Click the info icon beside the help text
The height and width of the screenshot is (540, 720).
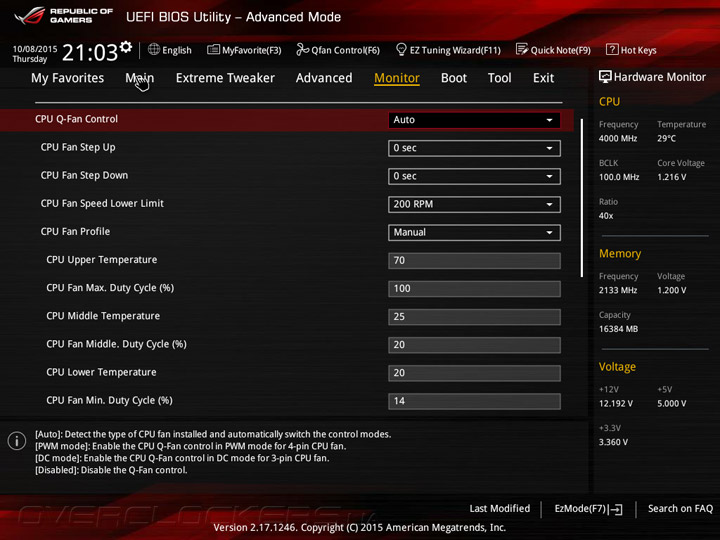[x=17, y=441]
